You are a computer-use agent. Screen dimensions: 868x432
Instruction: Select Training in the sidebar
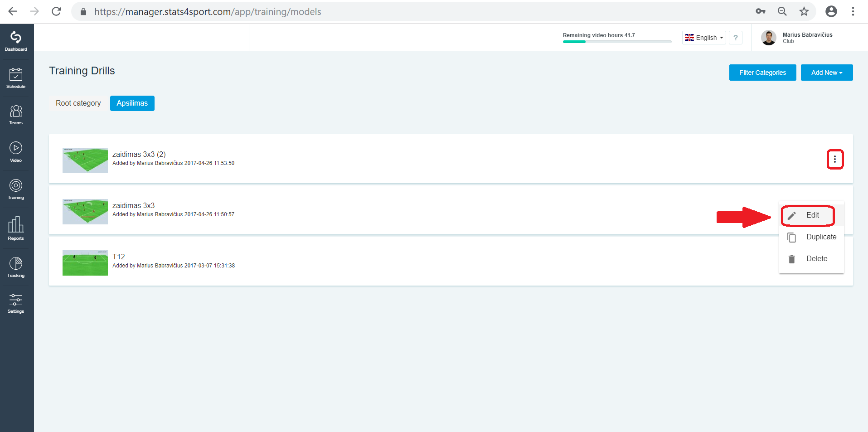(16, 189)
